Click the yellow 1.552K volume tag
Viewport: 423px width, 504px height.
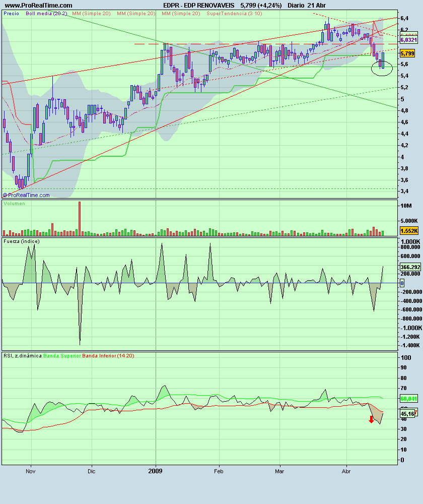409,230
